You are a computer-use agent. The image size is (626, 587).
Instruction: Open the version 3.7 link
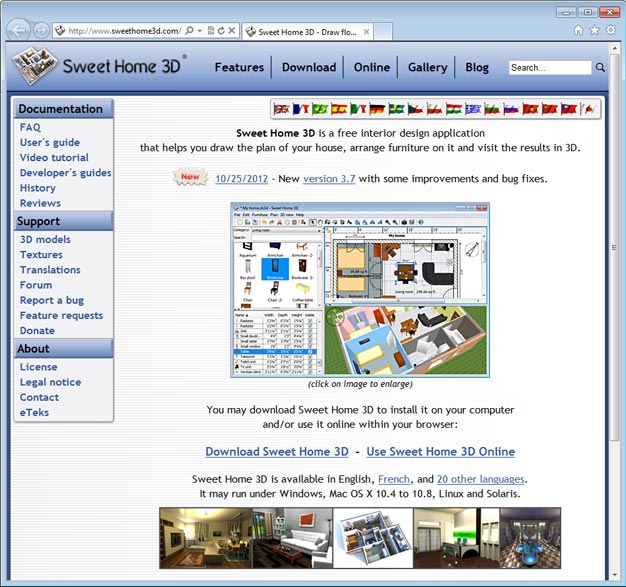pos(329,178)
